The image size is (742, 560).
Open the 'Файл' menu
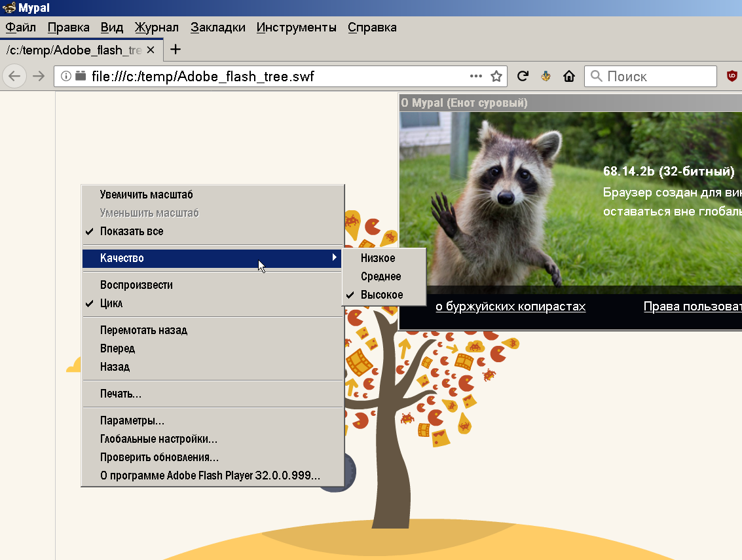click(x=21, y=28)
